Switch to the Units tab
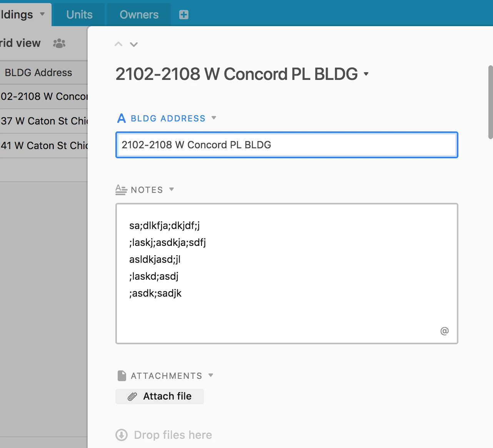This screenshot has height=448, width=493. (x=79, y=15)
